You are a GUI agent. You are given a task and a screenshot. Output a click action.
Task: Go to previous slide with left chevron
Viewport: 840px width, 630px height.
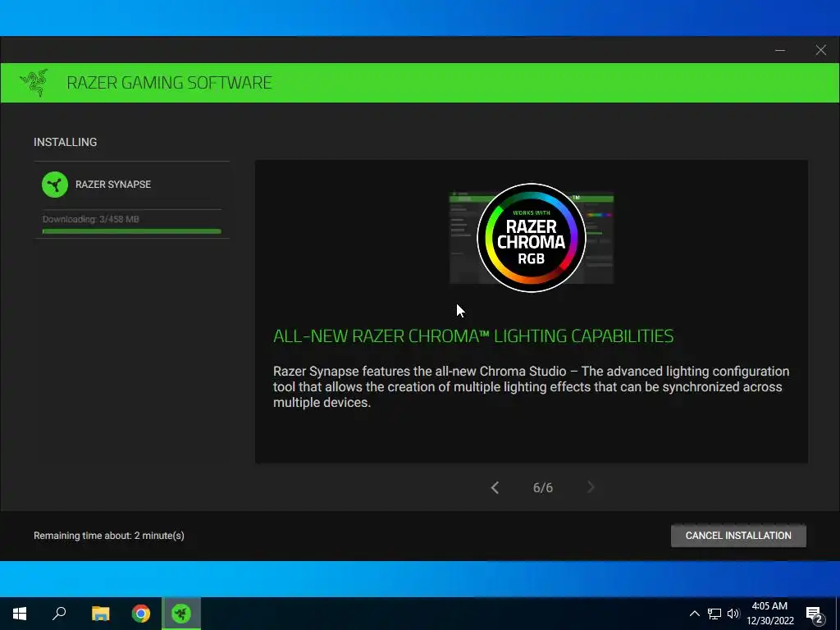pyautogui.click(x=495, y=487)
